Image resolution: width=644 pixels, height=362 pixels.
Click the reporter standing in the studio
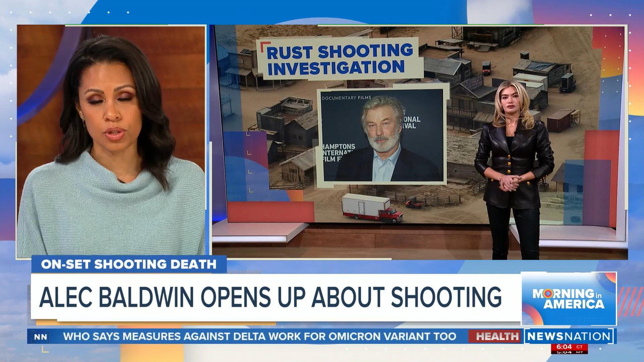pyautogui.click(x=513, y=169)
